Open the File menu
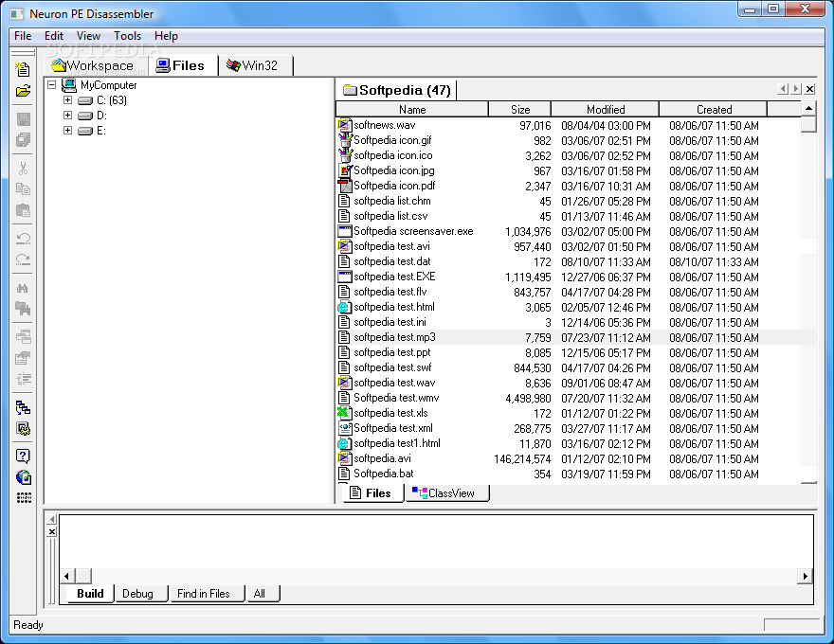 point(23,36)
